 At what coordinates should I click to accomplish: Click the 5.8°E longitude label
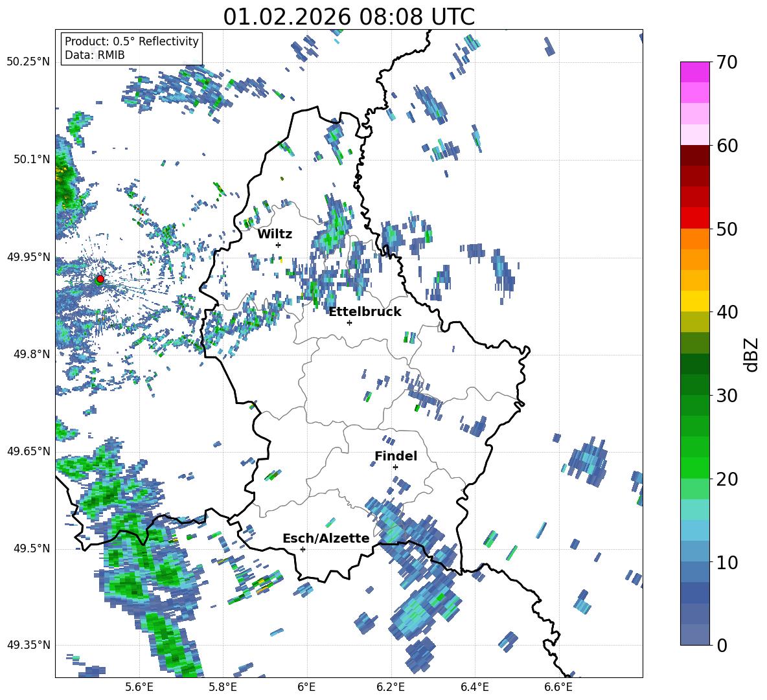click(x=223, y=687)
